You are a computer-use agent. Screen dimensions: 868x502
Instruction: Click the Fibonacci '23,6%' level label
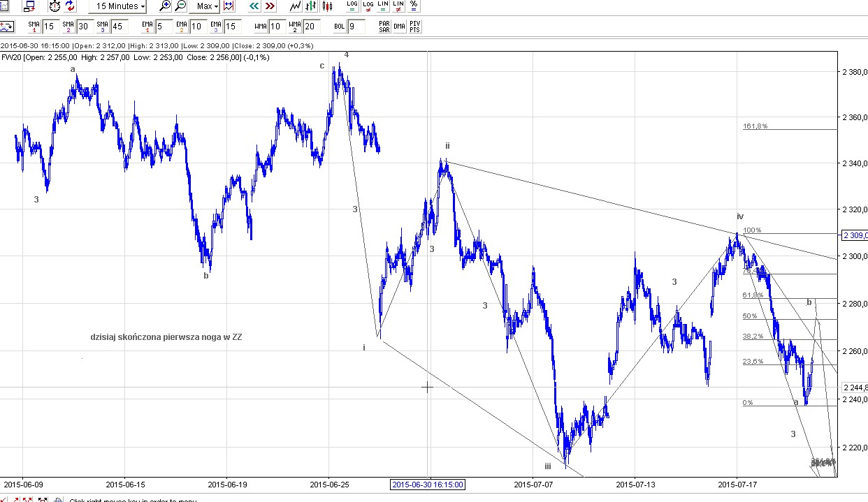pyautogui.click(x=753, y=362)
